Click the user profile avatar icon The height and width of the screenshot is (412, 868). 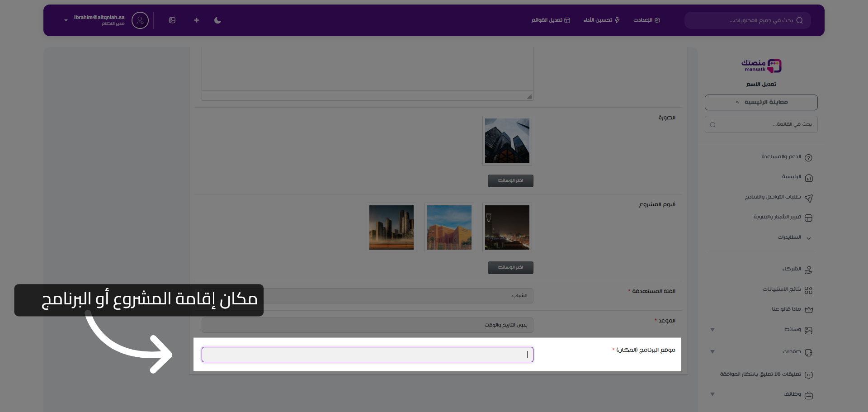point(140,20)
